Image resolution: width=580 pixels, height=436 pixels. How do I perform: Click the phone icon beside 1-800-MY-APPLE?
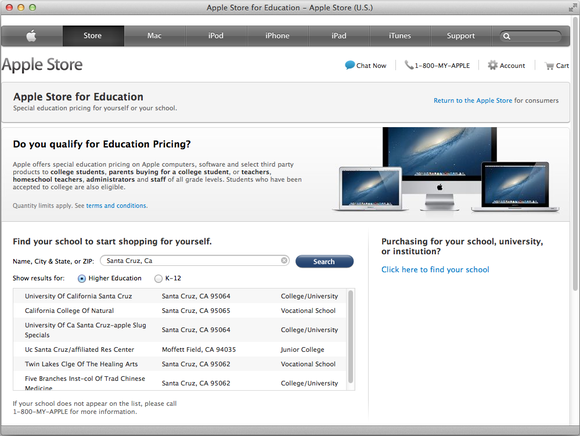pyautogui.click(x=408, y=65)
